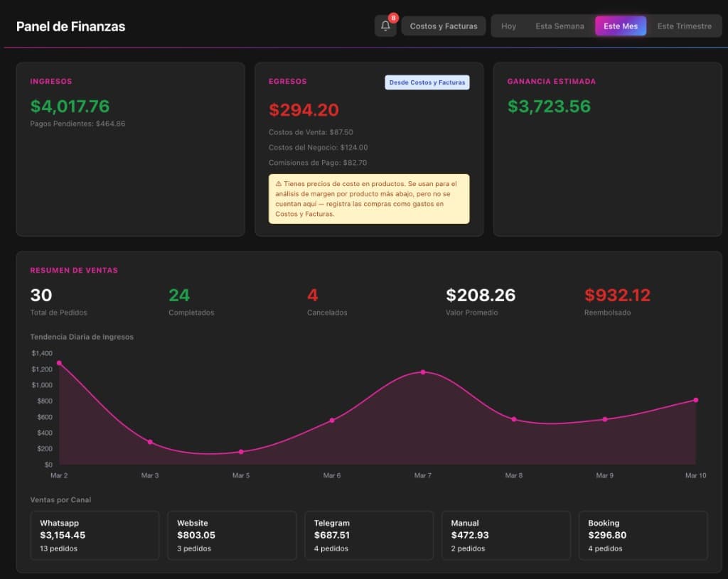The height and width of the screenshot is (579, 728).
Task: Select the Mar 2 data point on the trend line
Action: [x=60, y=362]
